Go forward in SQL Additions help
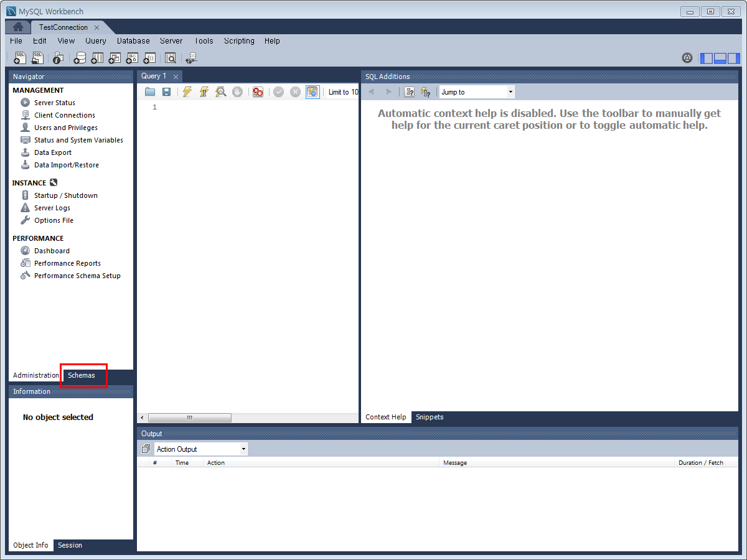This screenshot has height=560, width=747. (389, 92)
